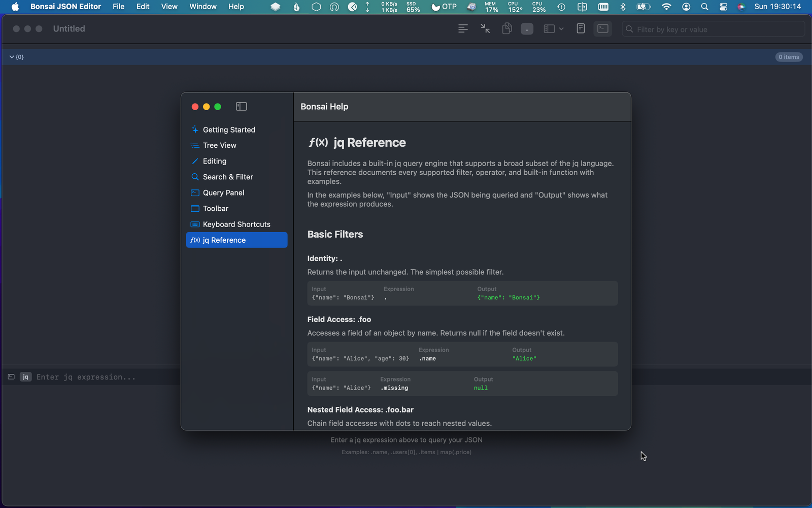Open Search & Filter help topic

point(236,177)
